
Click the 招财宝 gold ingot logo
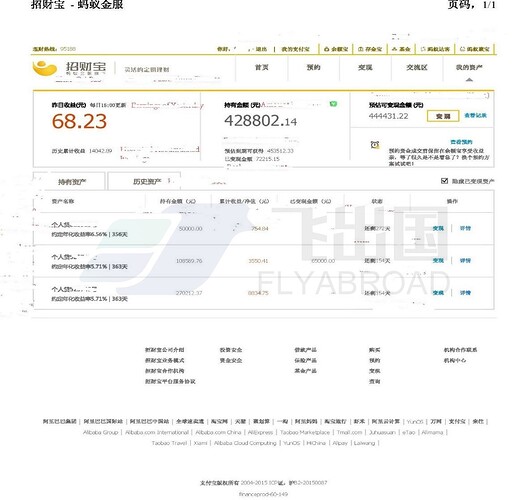[x=45, y=68]
